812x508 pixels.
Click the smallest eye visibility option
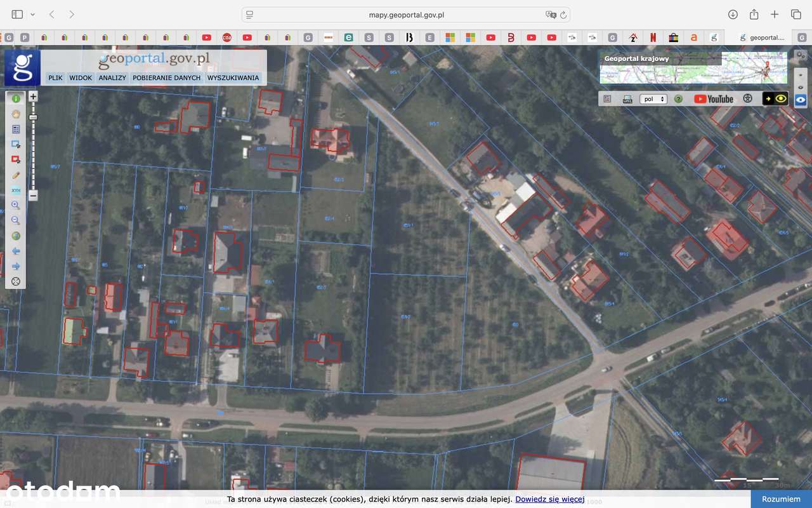[801, 74]
